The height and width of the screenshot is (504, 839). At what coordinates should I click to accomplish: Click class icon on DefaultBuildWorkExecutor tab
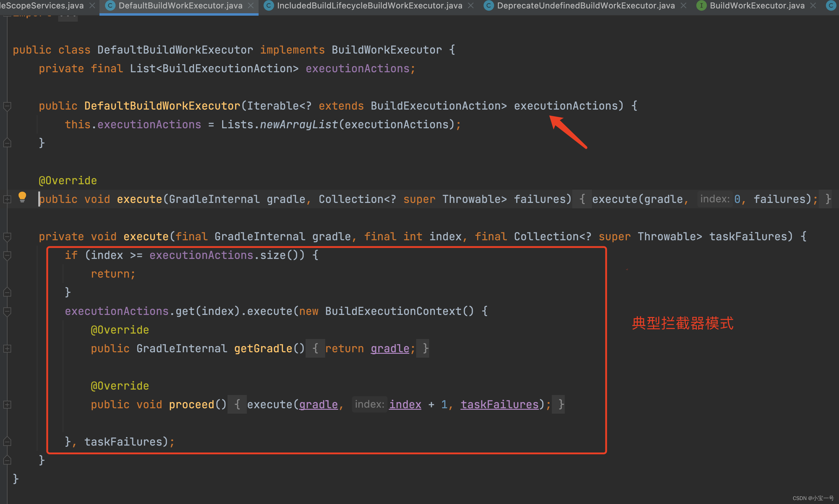coord(110,5)
